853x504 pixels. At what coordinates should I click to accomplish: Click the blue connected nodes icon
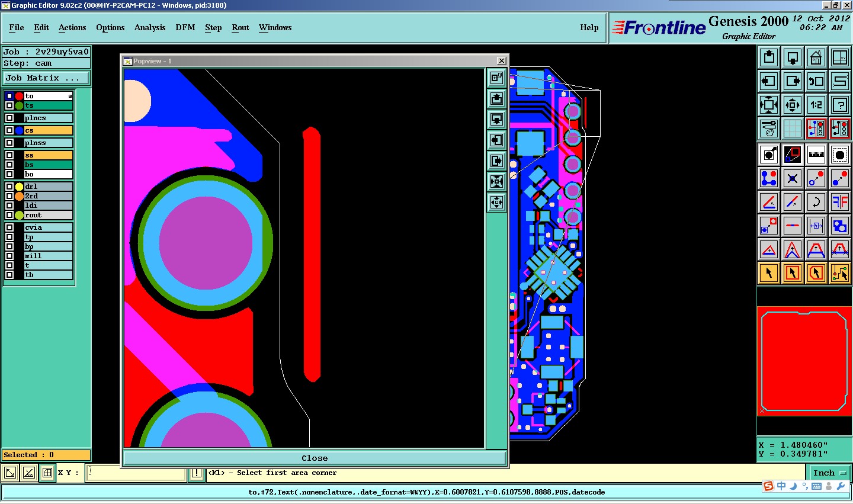[x=769, y=178]
